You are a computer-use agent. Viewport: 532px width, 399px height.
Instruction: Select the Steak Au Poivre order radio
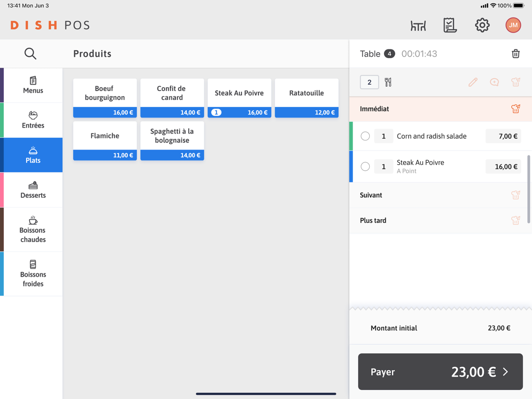pos(365,167)
